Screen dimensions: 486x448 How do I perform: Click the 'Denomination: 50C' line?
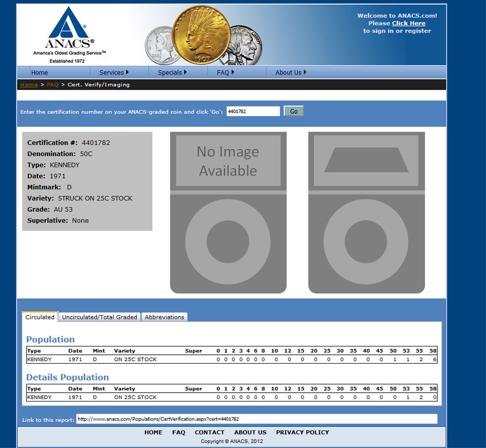tap(60, 154)
